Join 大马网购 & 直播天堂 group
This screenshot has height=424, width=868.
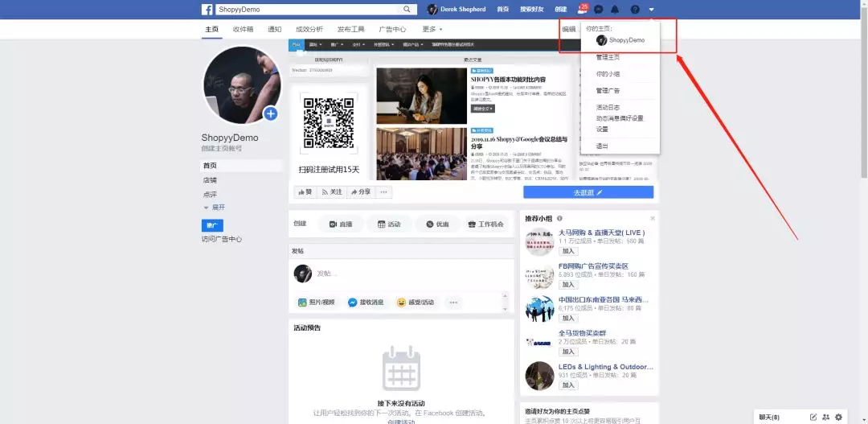point(568,251)
